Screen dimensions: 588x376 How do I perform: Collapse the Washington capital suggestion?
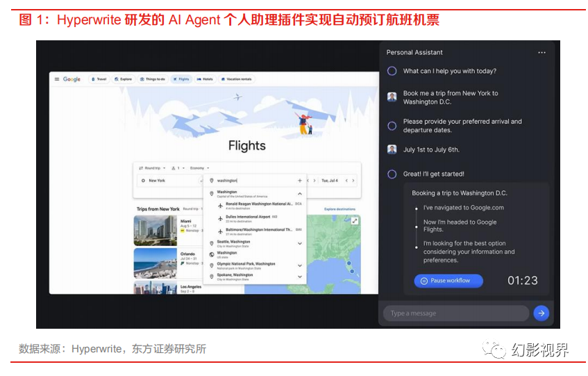coord(300,194)
